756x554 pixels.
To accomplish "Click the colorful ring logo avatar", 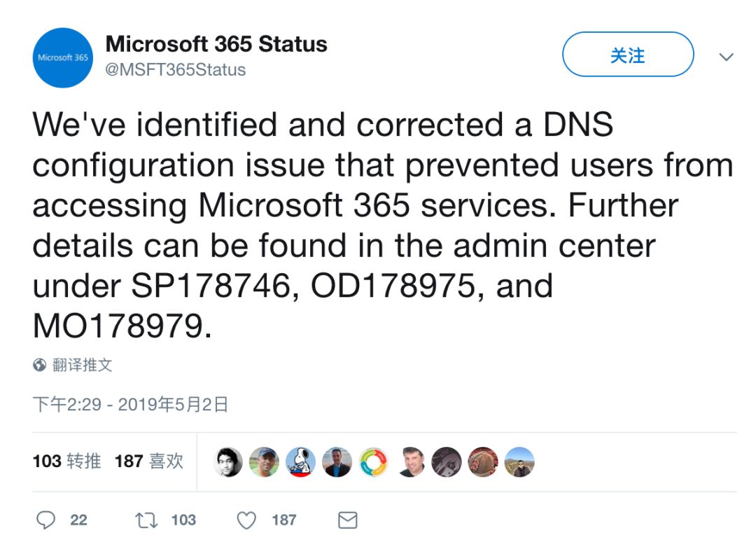I will tap(374, 462).
